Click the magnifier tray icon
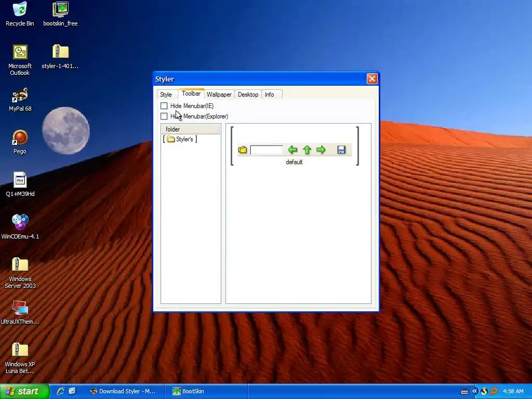532x399 pixels. (494, 391)
